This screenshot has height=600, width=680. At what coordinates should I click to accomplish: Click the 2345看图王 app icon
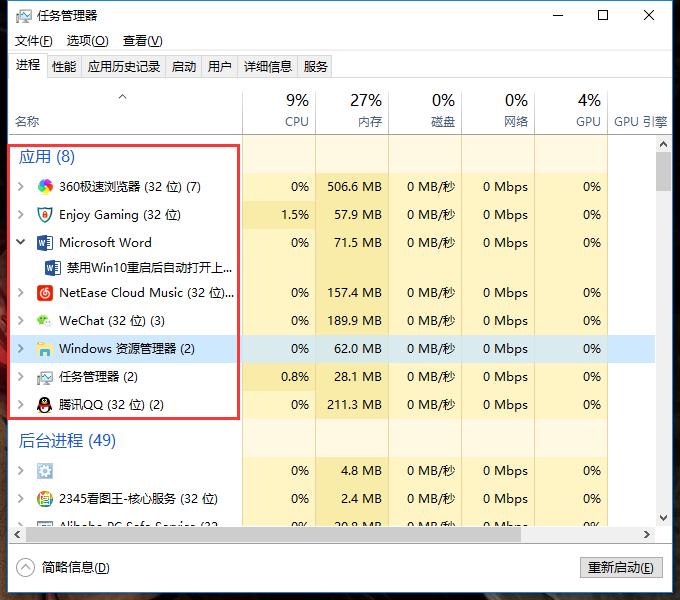(x=45, y=499)
